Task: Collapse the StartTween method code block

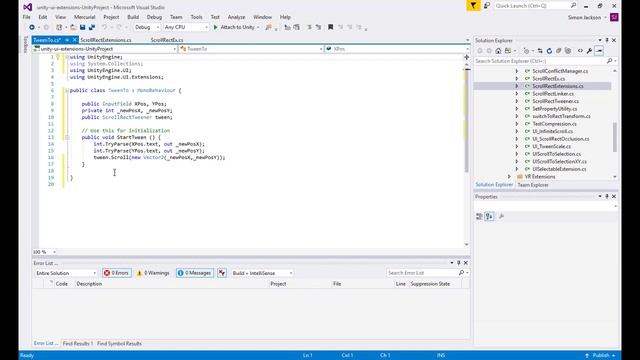Action: [67, 138]
